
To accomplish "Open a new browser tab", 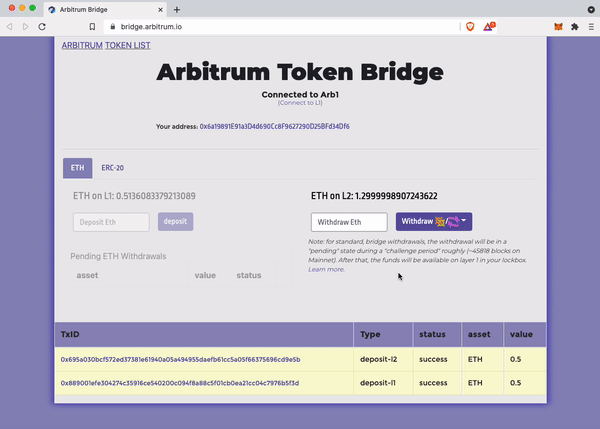I will click(177, 10).
